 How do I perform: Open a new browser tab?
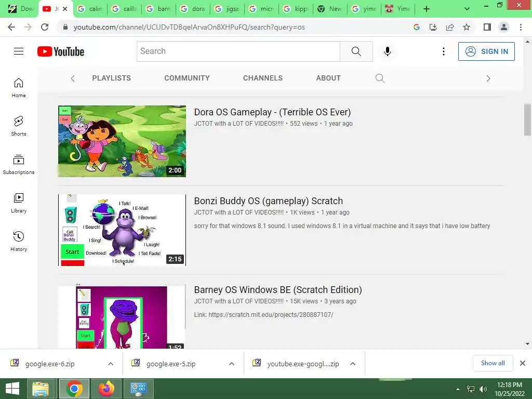[427, 9]
